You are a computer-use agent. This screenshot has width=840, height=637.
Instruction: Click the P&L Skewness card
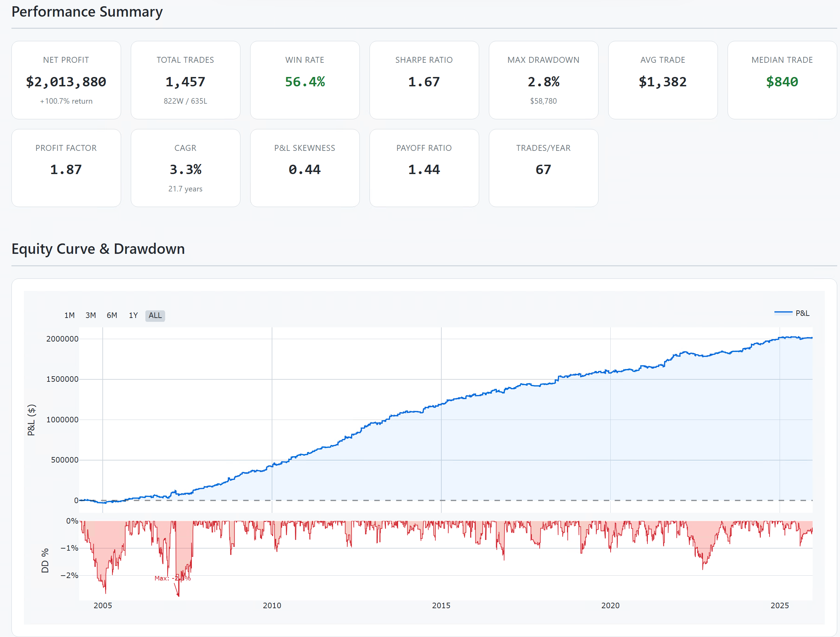(305, 168)
